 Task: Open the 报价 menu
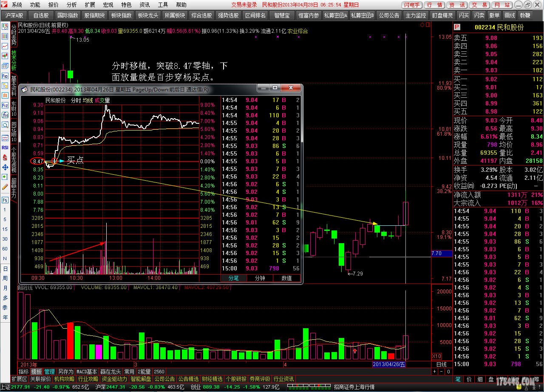tap(53, 5)
